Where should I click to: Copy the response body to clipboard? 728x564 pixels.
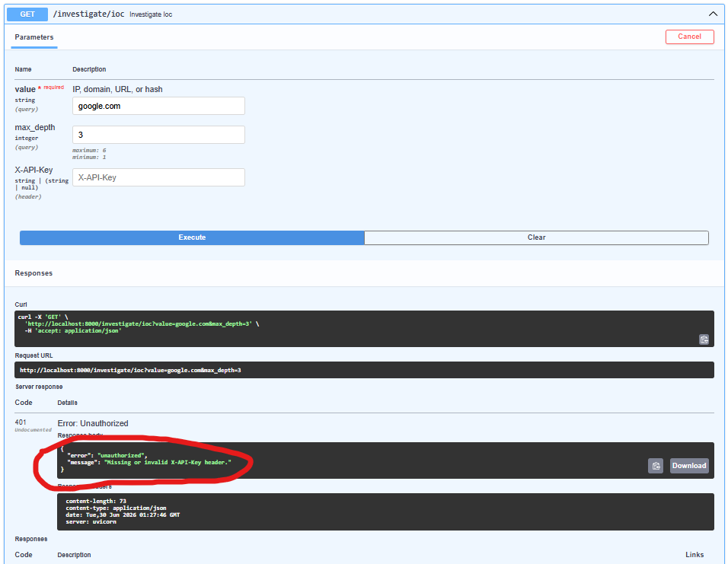(x=656, y=466)
